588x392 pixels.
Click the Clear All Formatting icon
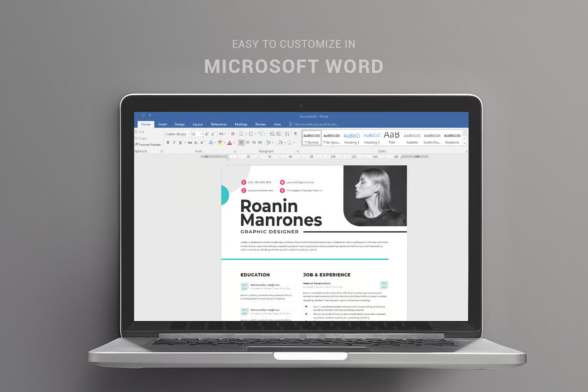point(233,134)
